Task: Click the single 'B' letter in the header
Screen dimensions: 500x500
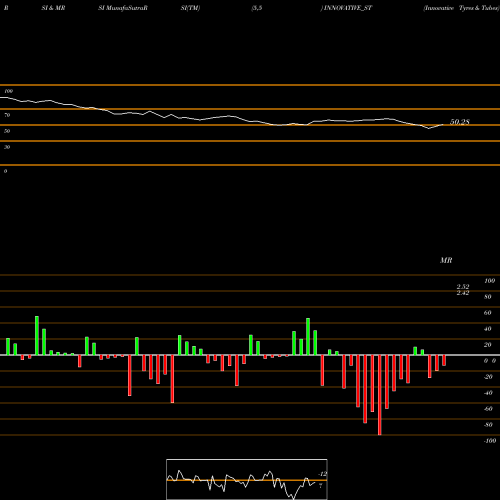Action: pos(6,8)
